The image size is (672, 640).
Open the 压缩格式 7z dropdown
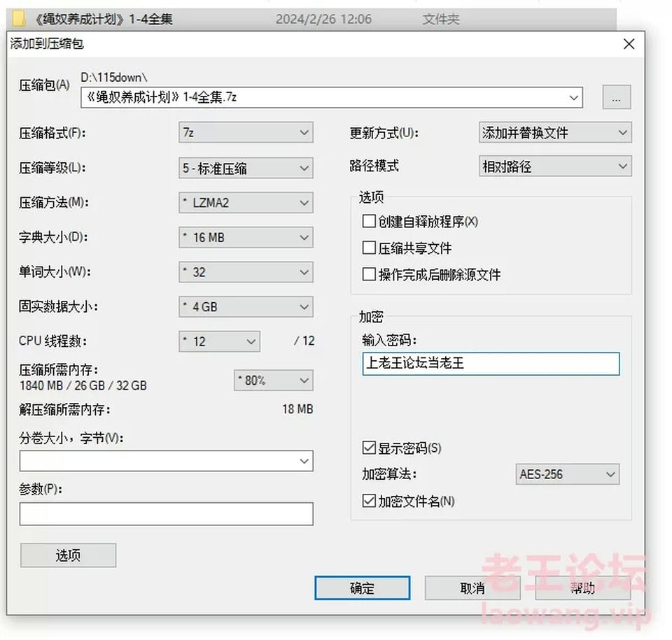click(246, 133)
